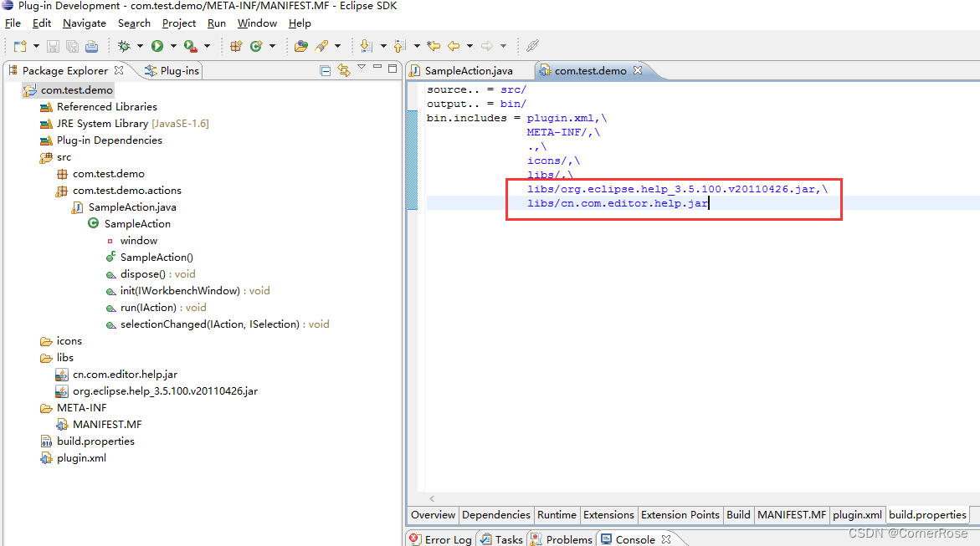Minimize the Package Explorer view
Screen dimensions: 980x546
[x=377, y=66]
